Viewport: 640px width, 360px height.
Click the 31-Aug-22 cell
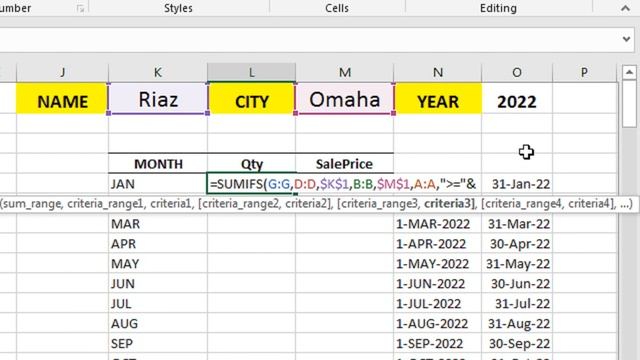coord(517,324)
